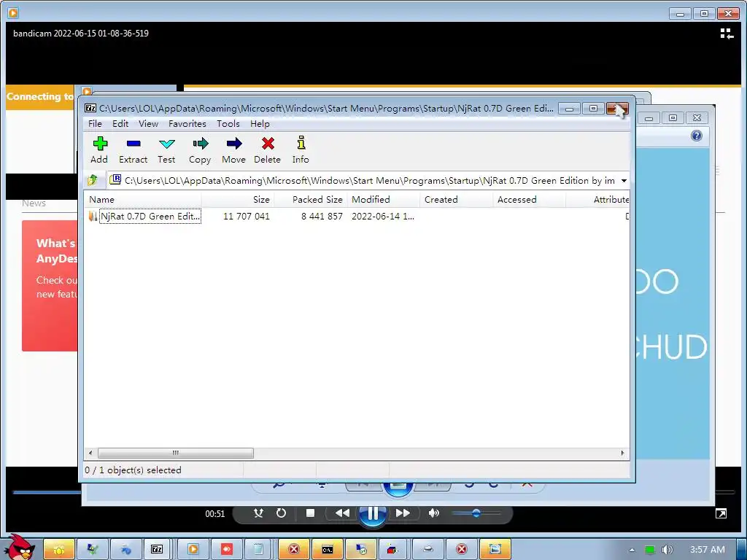Click the Add button in 7-Zip toolbar

(x=99, y=150)
